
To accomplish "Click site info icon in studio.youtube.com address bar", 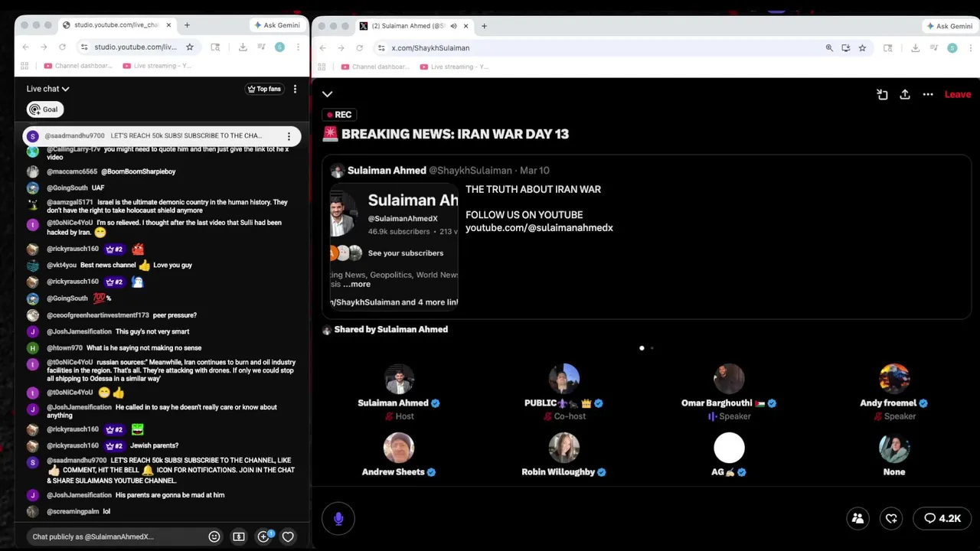I will (84, 47).
